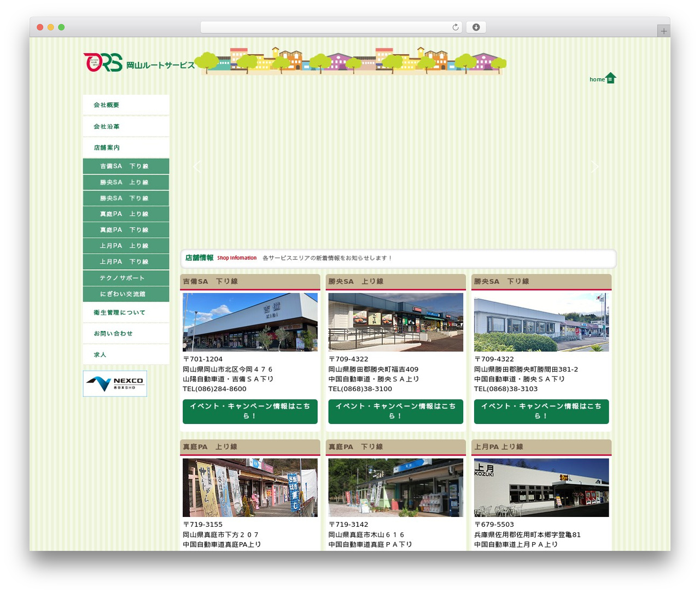Image resolution: width=700 pixels, height=593 pixels.
Task: Click the 岡山ルートサービス site title
Action: pos(160,65)
